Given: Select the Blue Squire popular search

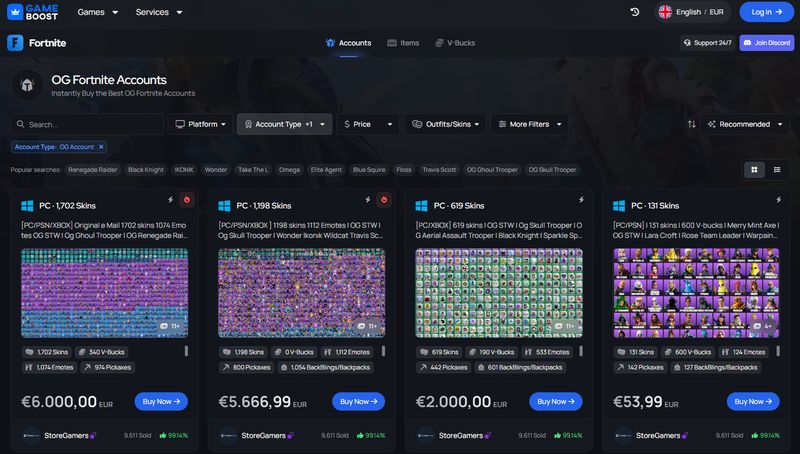Looking at the screenshot, I should coord(369,169).
